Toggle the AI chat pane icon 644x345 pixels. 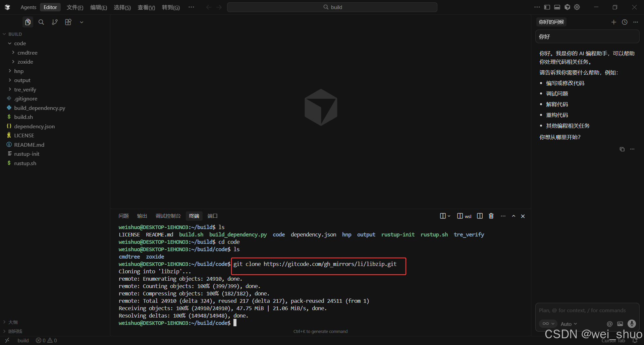coord(567,7)
